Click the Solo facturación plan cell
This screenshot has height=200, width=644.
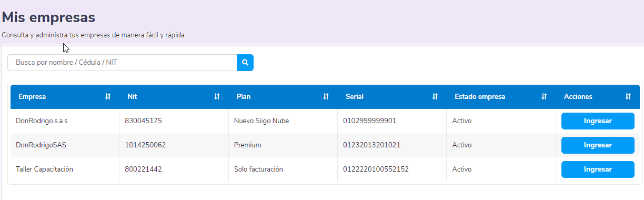click(283, 169)
